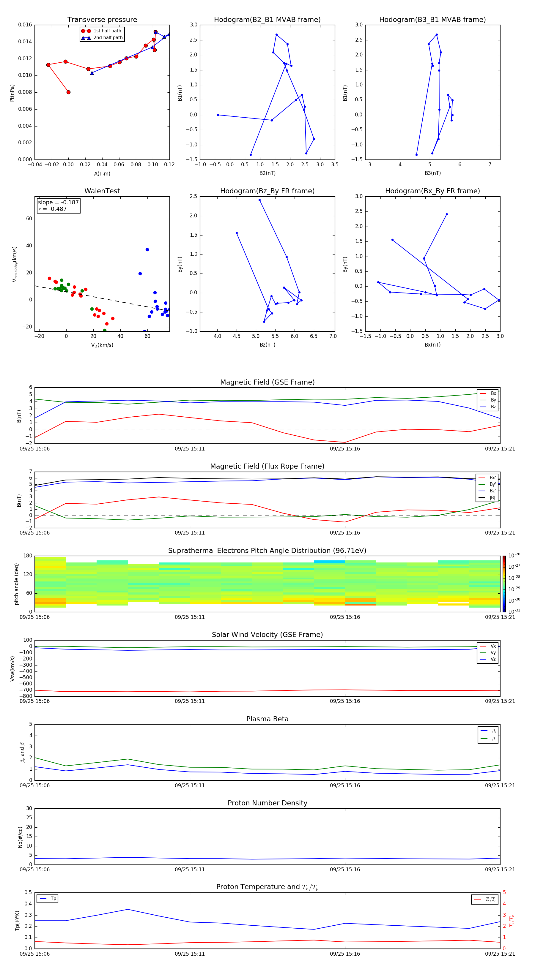Click the Proton Temperature and Te/Tp title
535x980 pixels.
pyautogui.click(x=267, y=887)
